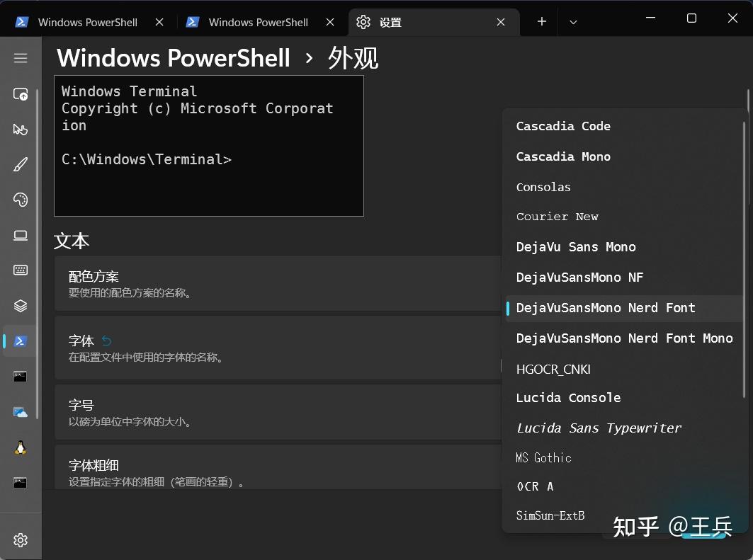Choose Lucida Sans Typewriter font
This screenshot has width=753, height=560.
point(623,428)
